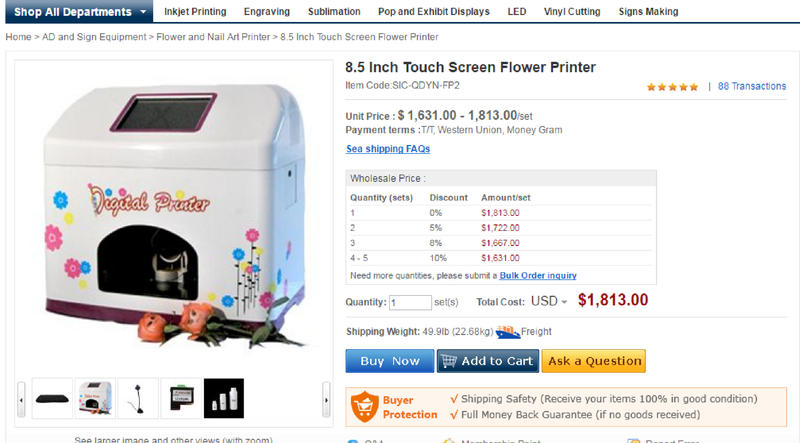Viewport: 800px width, 443px height.
Task: Select the ink cartridge thumbnail image
Action: click(181, 399)
